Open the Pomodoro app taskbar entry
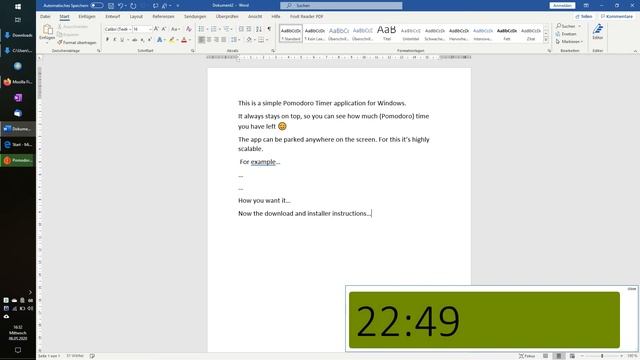 click(18, 160)
